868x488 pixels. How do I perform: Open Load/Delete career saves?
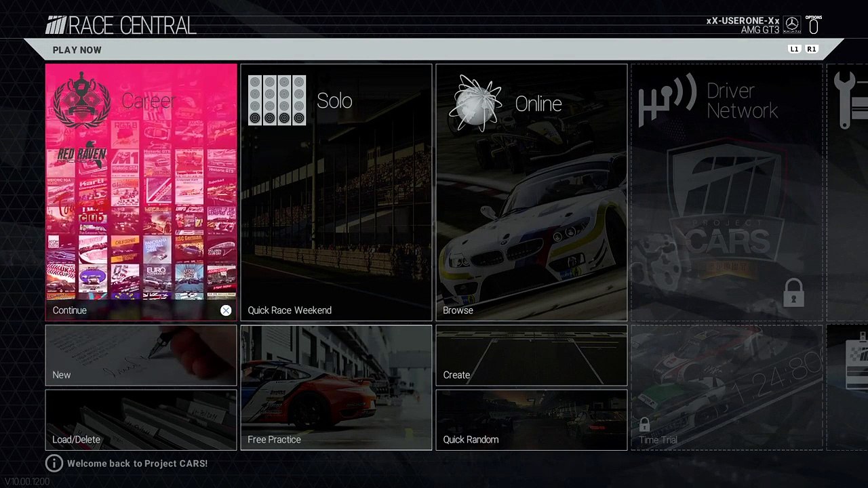tap(141, 420)
